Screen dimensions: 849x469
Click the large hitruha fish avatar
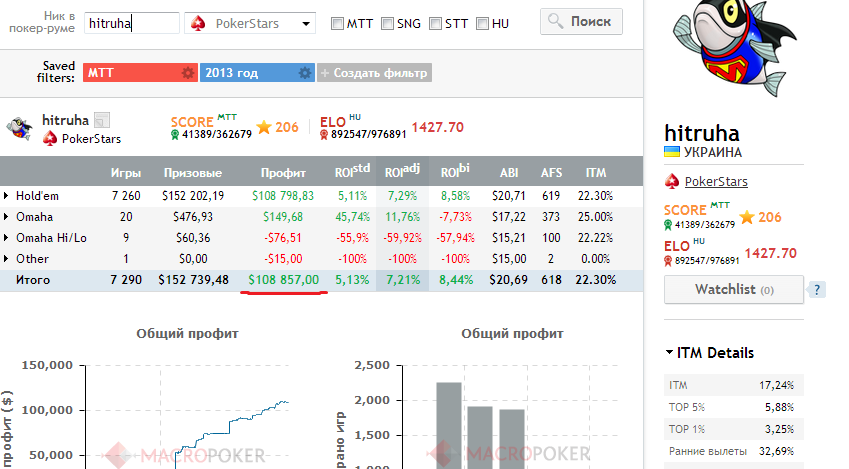[734, 49]
